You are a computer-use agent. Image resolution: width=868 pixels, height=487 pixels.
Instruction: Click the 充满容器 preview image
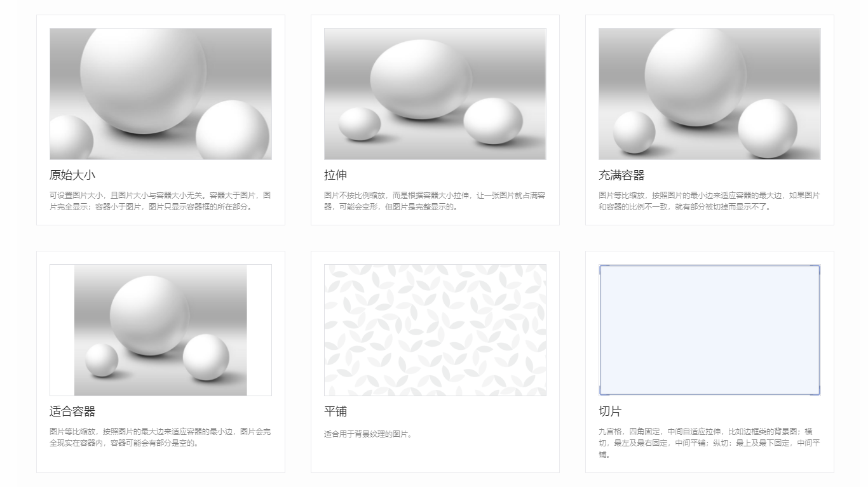coord(710,93)
